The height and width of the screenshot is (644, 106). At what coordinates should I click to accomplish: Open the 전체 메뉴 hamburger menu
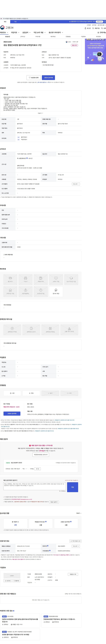pyautogui.click(x=102, y=33)
